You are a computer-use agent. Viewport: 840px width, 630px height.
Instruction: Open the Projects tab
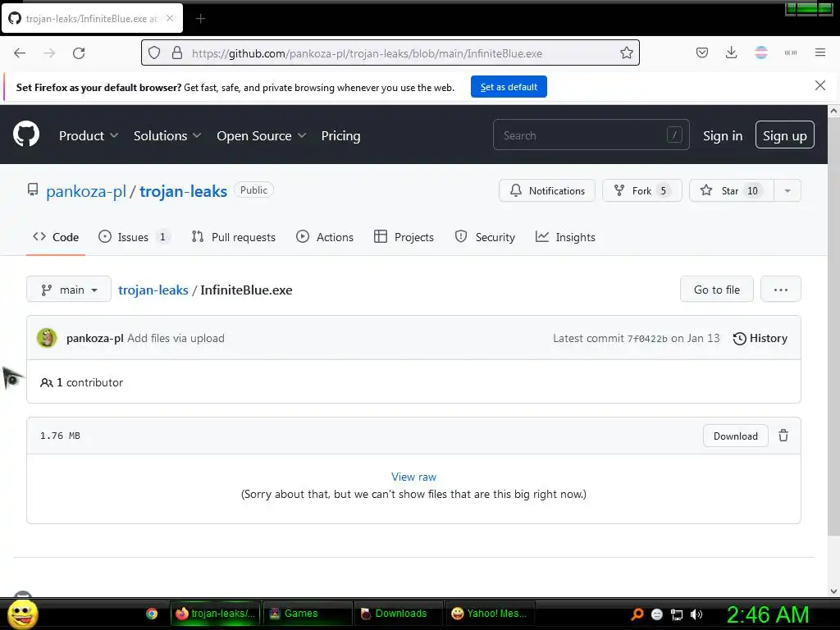(404, 237)
